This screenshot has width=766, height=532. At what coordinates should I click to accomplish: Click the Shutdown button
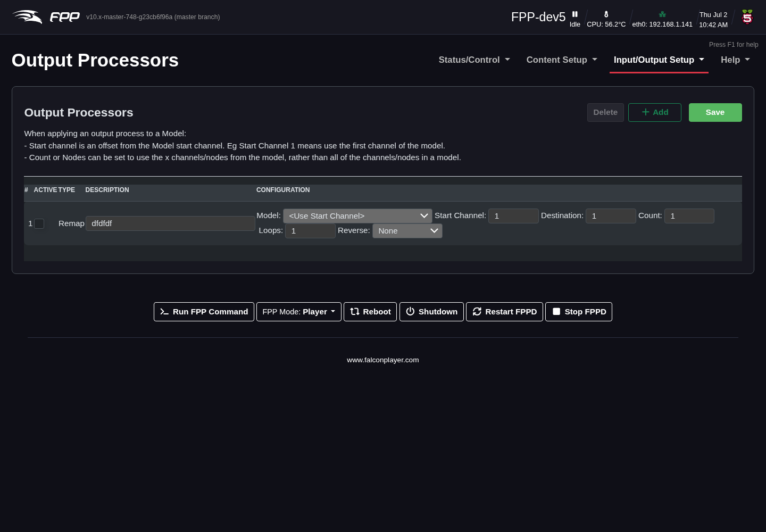tap(431, 312)
